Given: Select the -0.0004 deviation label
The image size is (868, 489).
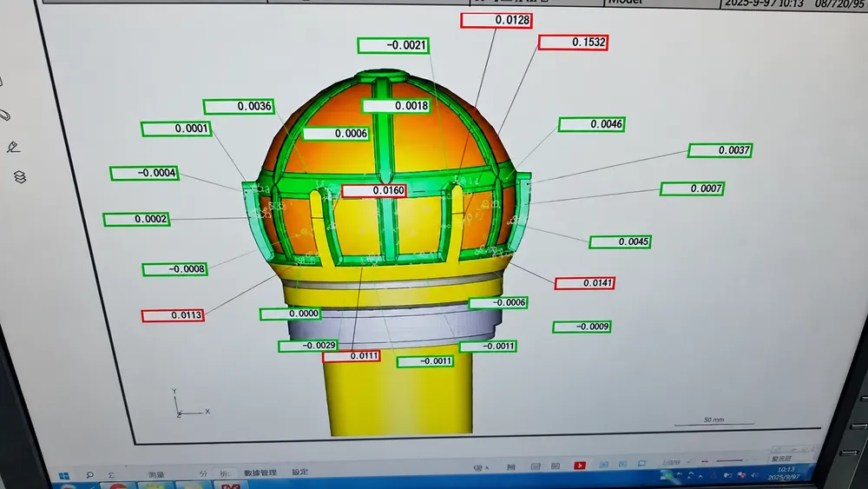Looking at the screenshot, I should pyautogui.click(x=144, y=174).
